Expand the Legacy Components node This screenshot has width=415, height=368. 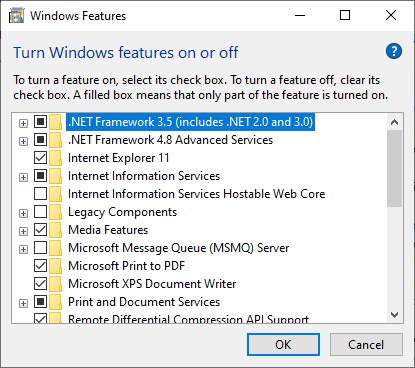point(23,214)
